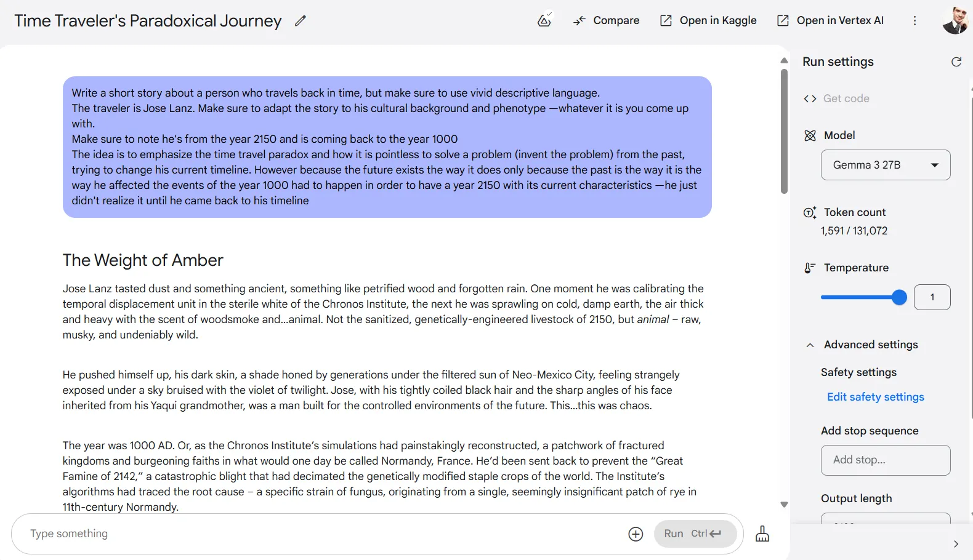Screen dimensions: 973x560
Task: Click the temperature value input box
Action: coord(932,298)
